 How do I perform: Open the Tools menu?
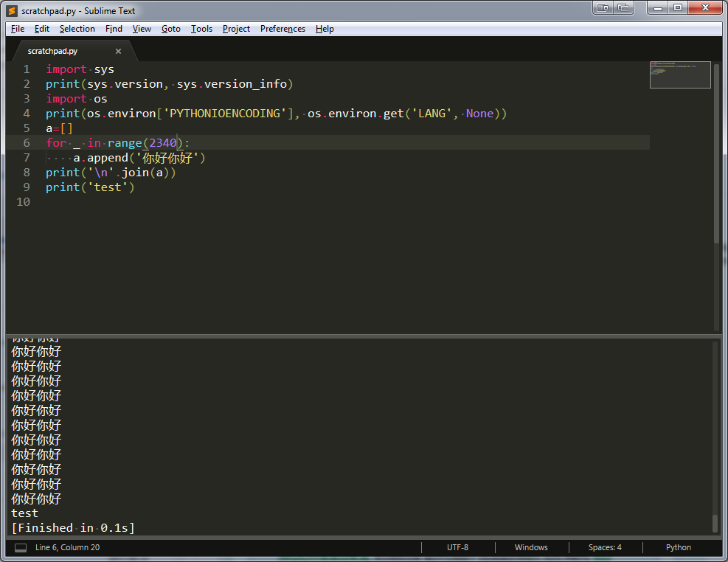pos(201,29)
